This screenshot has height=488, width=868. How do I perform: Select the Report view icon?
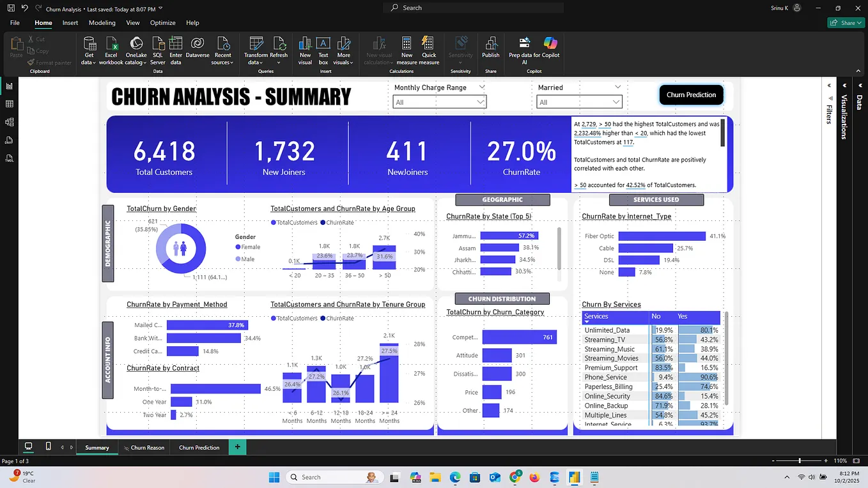point(10,87)
